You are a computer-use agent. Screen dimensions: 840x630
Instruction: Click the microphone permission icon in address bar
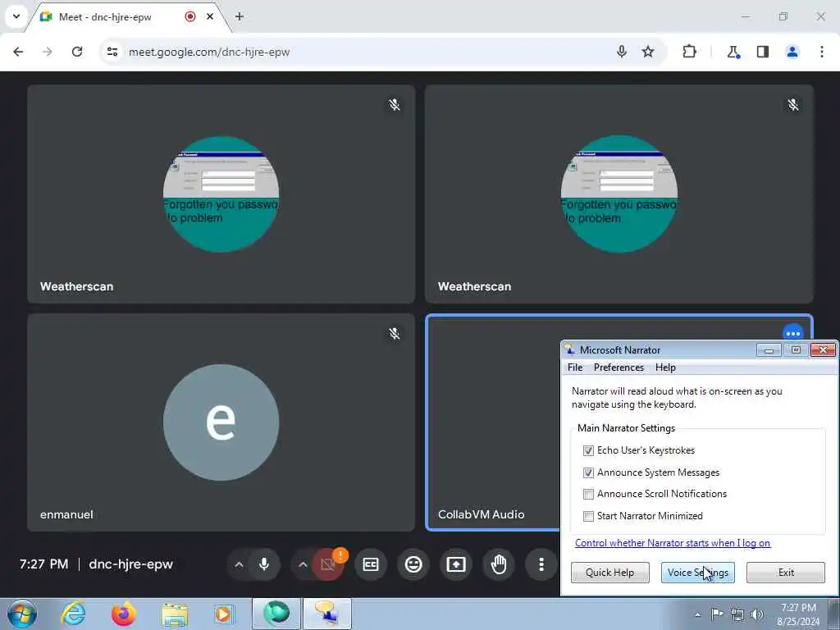click(x=622, y=52)
